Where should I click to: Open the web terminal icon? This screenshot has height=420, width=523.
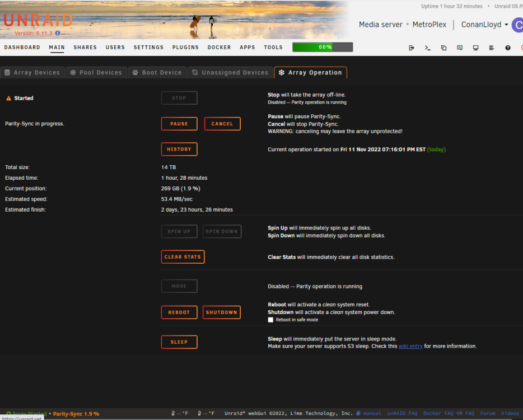(427, 48)
